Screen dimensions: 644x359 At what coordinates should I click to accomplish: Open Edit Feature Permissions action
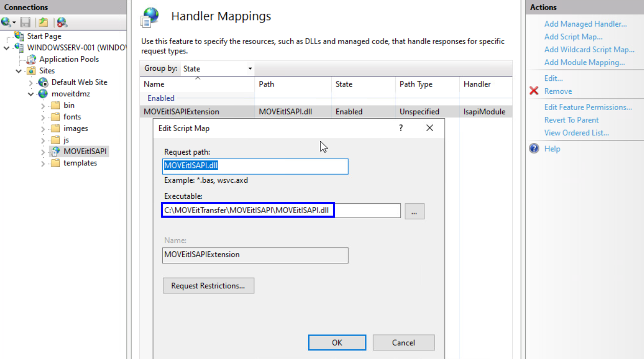pyautogui.click(x=588, y=107)
